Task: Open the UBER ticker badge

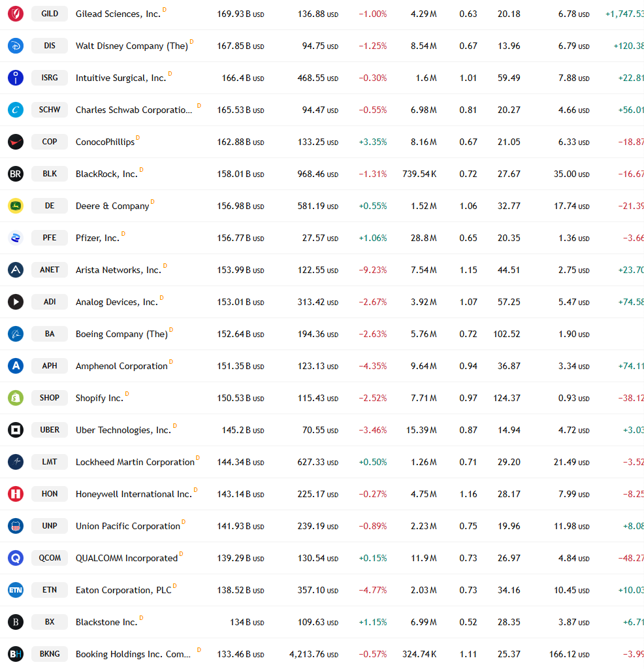Action: 50,430
